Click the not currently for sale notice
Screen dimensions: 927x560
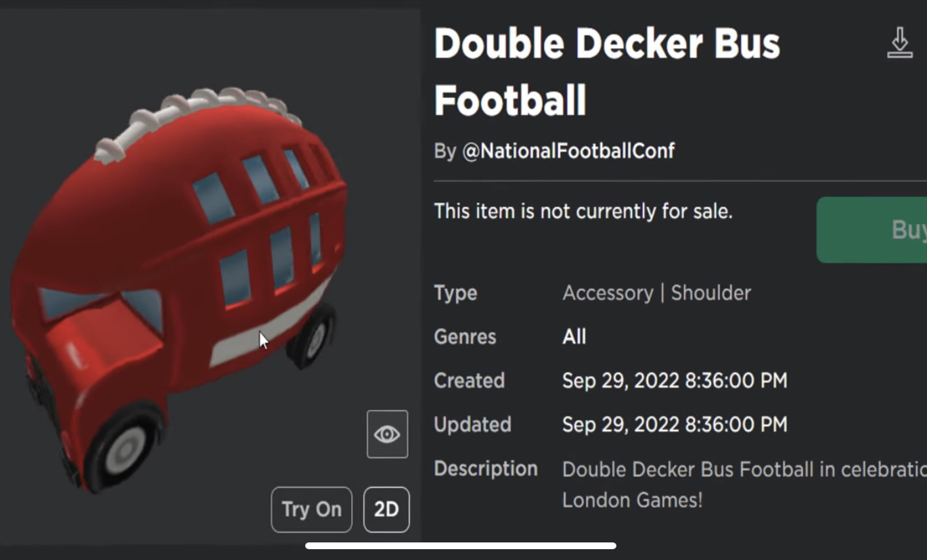pyautogui.click(x=583, y=212)
